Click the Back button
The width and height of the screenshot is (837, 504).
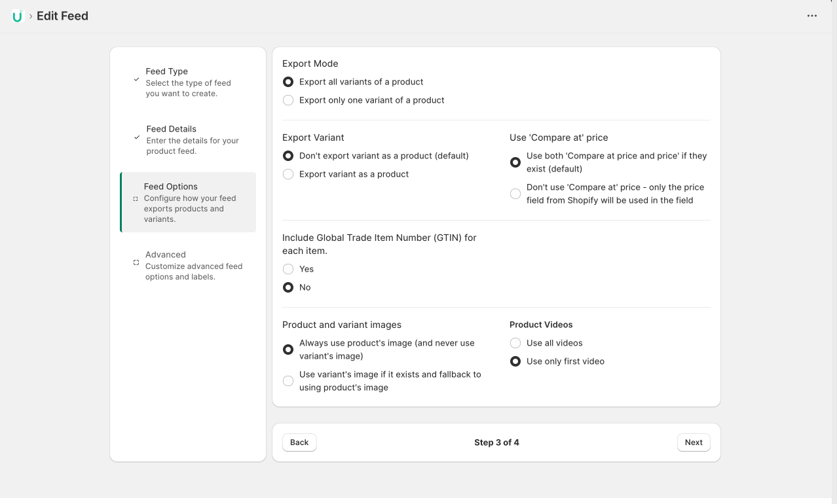(x=299, y=442)
